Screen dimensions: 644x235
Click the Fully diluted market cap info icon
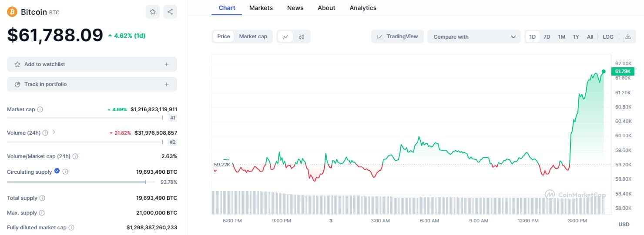tap(71, 228)
